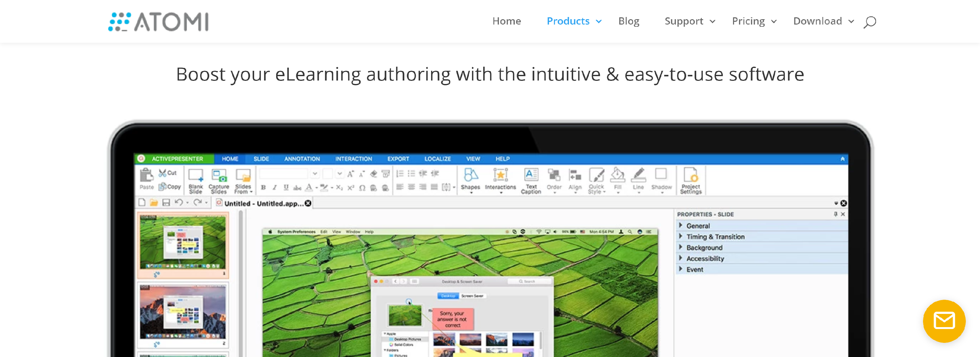Expand the Background properties section
980x357 pixels.
tap(762, 248)
